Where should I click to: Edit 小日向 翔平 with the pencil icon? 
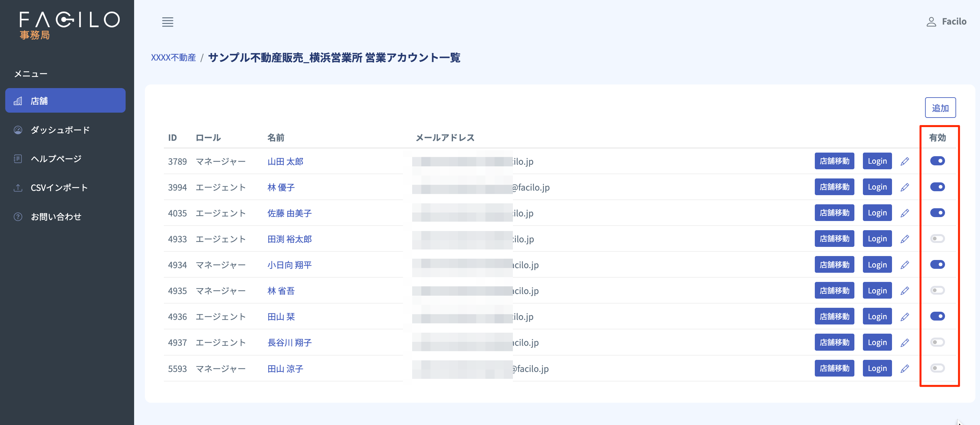pyautogui.click(x=905, y=265)
